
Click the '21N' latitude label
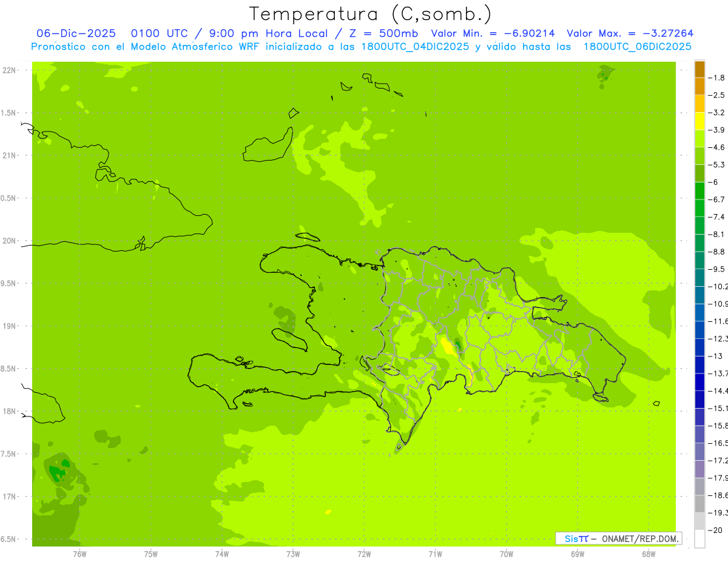coord(10,155)
